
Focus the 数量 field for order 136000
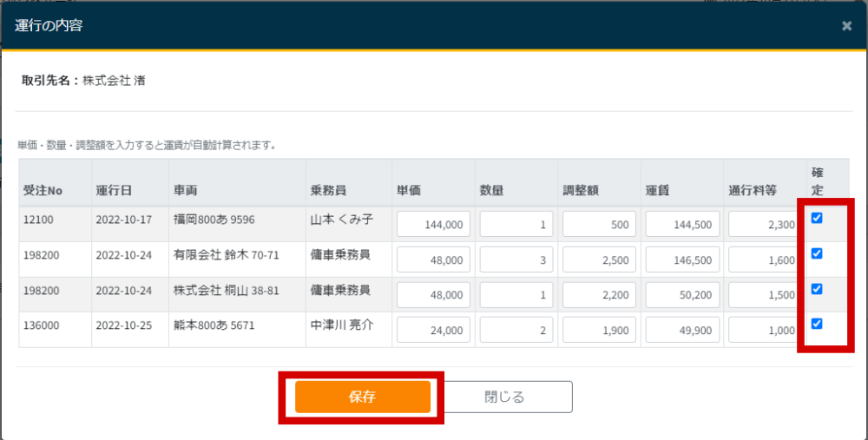coord(517,330)
